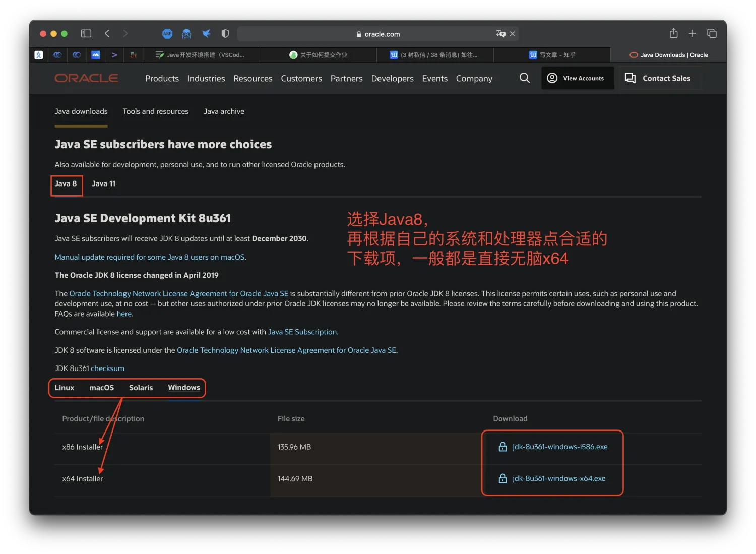Open the AdBlock Plus extension icon
The height and width of the screenshot is (554, 756).
point(167,34)
